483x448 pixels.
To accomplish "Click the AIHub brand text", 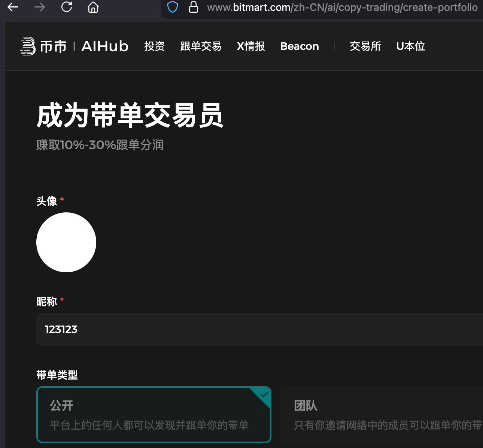I will click(x=105, y=46).
